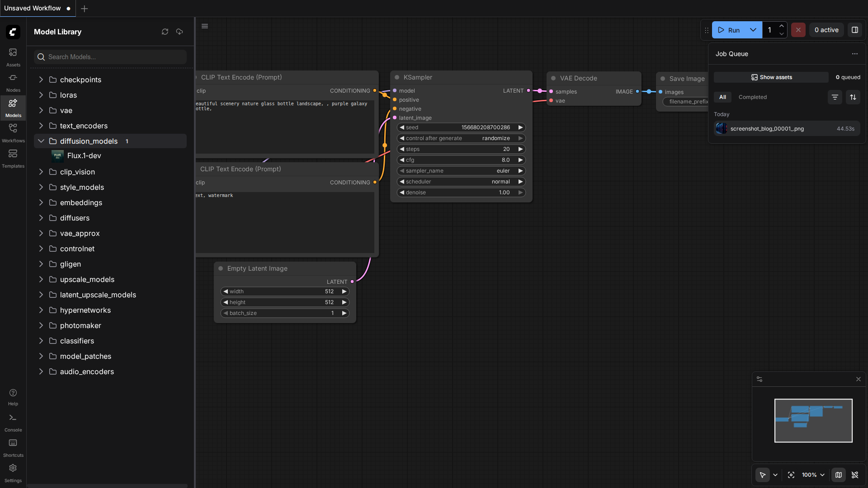The width and height of the screenshot is (868, 488).
Task: Open the Assets sidebar panel
Action: coord(13,57)
